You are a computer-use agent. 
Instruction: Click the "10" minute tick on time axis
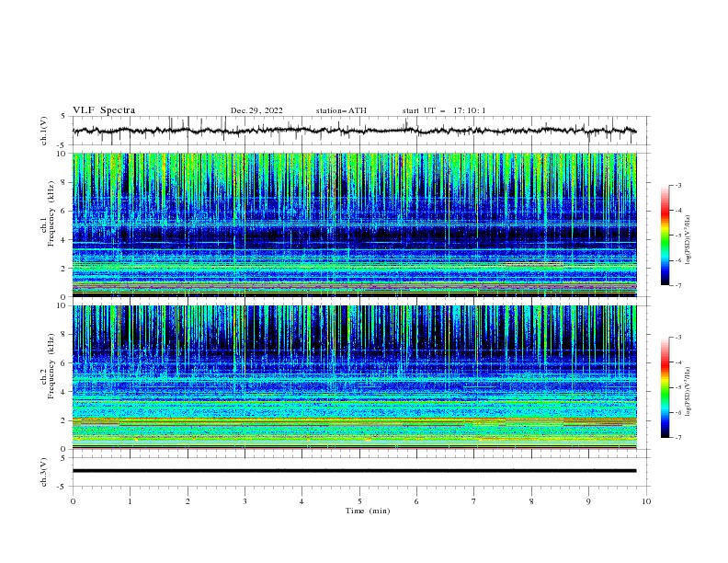(646, 501)
